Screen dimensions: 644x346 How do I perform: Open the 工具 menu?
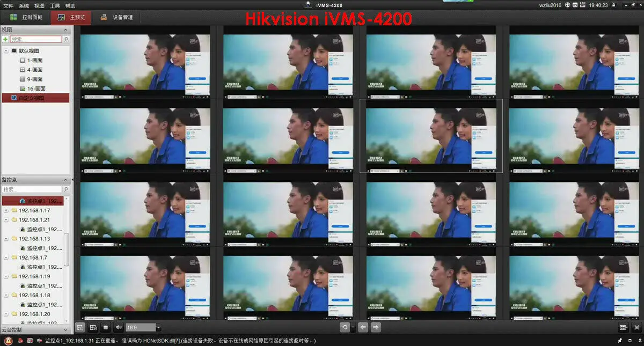(55, 5)
